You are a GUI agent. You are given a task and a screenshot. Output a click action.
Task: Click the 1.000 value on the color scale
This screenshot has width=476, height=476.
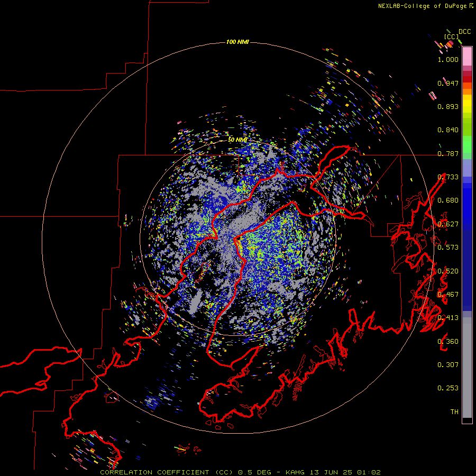point(448,59)
